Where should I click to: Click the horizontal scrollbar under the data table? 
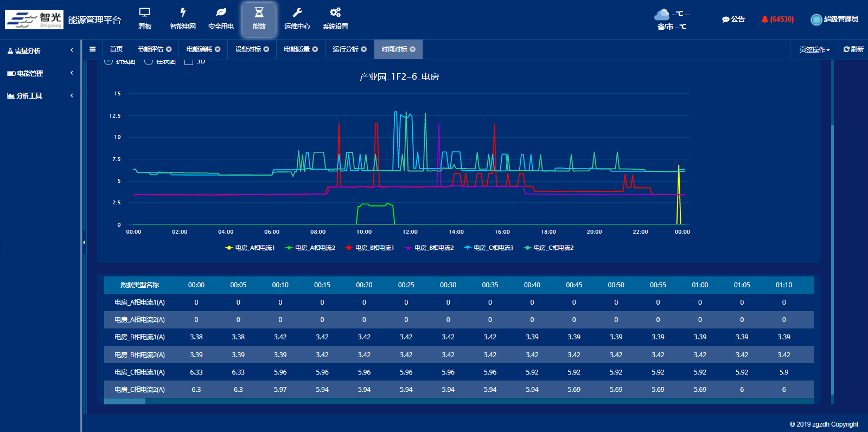[x=125, y=402]
